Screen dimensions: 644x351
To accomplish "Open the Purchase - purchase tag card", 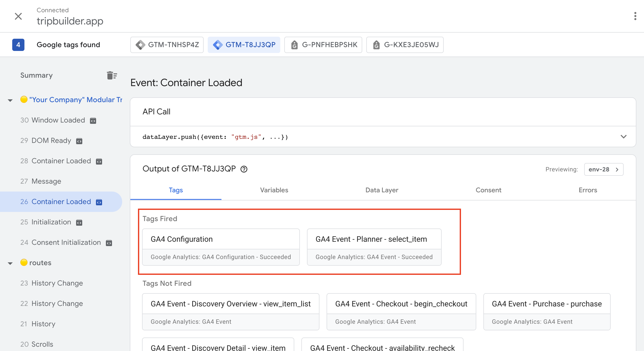I will tap(547, 312).
